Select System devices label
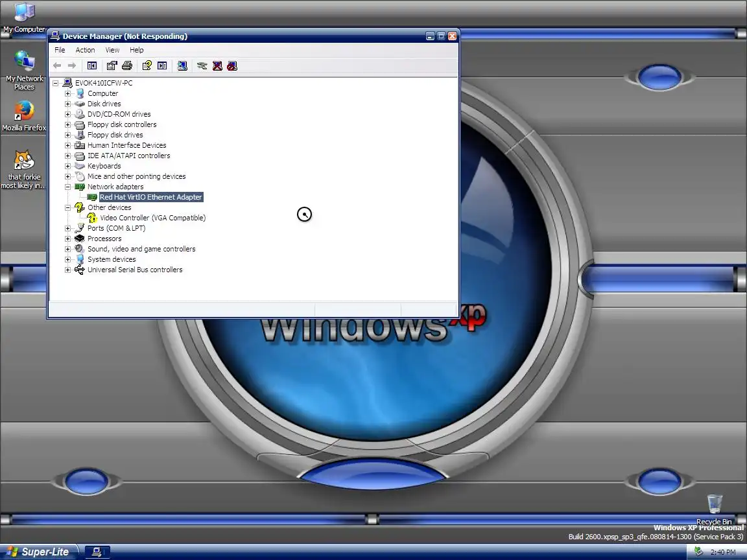747x560 pixels. coord(112,259)
